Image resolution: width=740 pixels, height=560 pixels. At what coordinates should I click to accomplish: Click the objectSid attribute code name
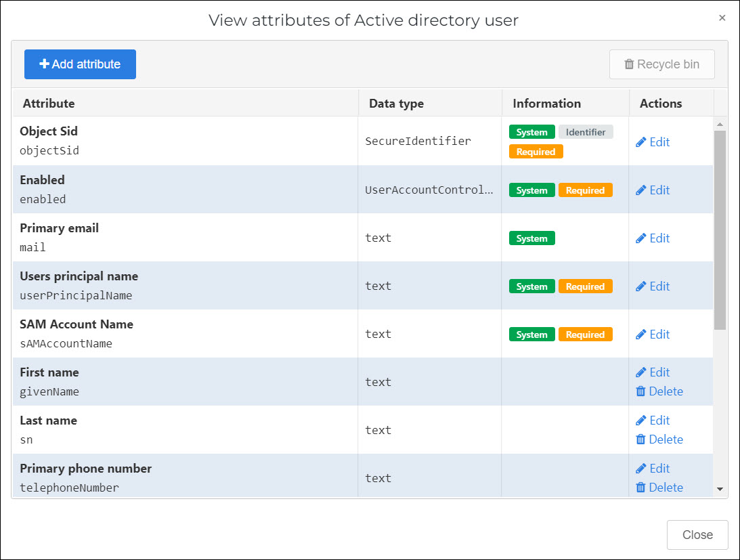coord(49,150)
